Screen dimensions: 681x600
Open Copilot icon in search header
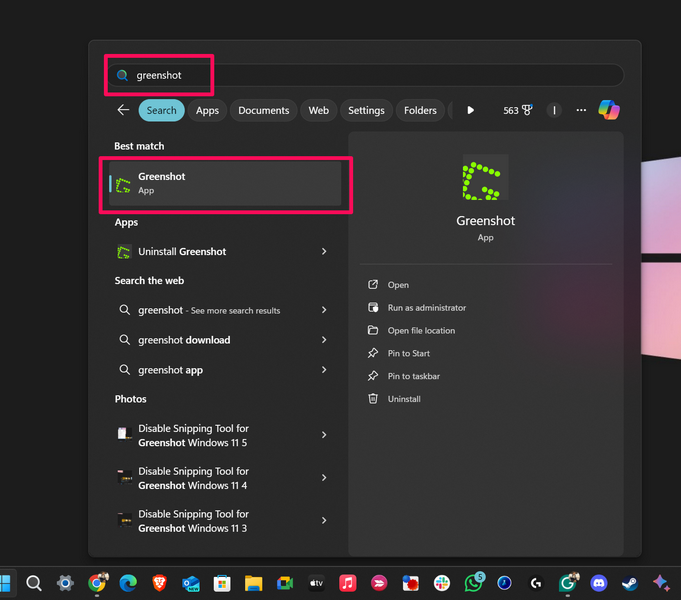click(609, 110)
